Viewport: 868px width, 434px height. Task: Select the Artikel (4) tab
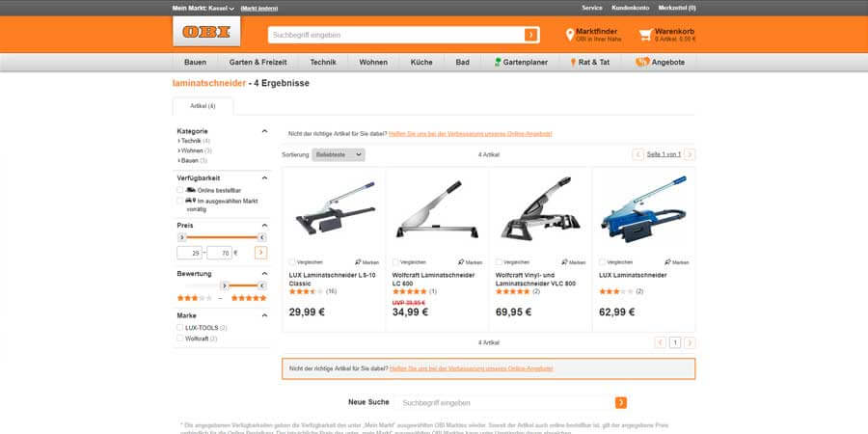coord(203,106)
